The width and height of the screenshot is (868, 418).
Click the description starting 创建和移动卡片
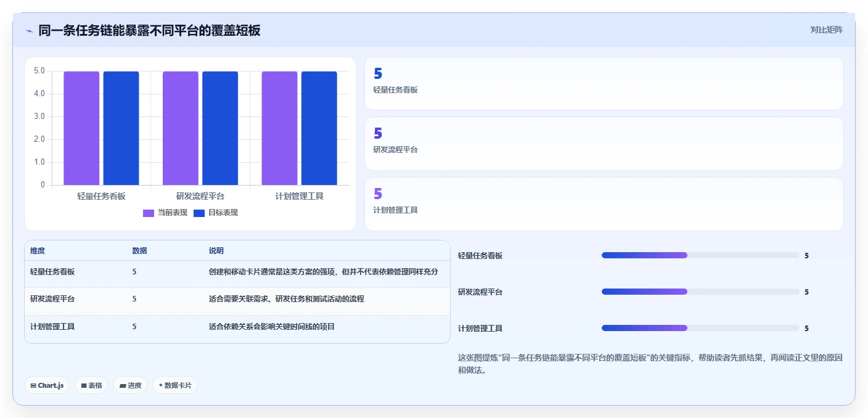[324, 271]
